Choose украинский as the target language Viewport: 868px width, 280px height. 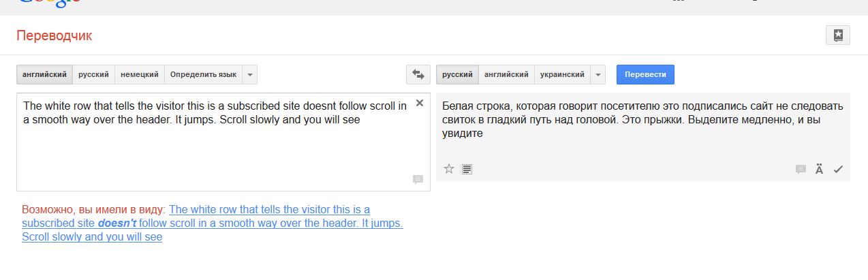click(562, 74)
